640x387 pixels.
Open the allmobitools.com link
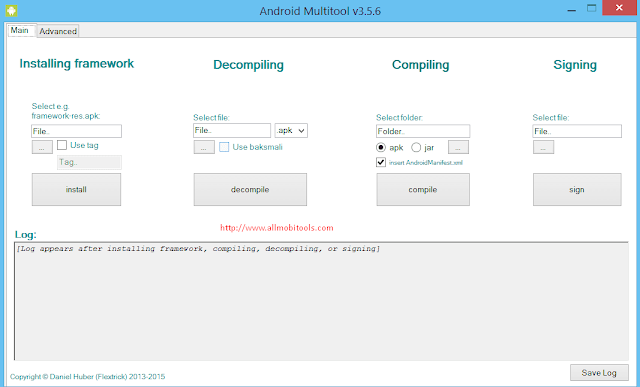tap(277, 228)
